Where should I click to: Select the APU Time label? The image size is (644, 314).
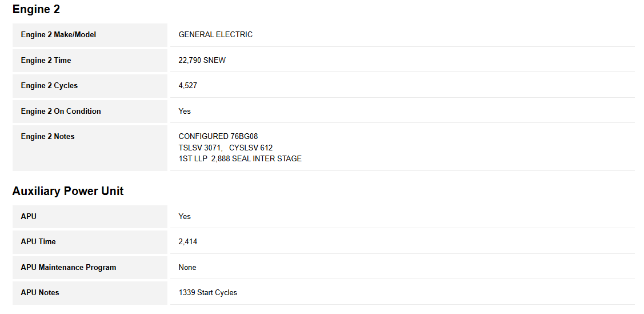tap(38, 241)
